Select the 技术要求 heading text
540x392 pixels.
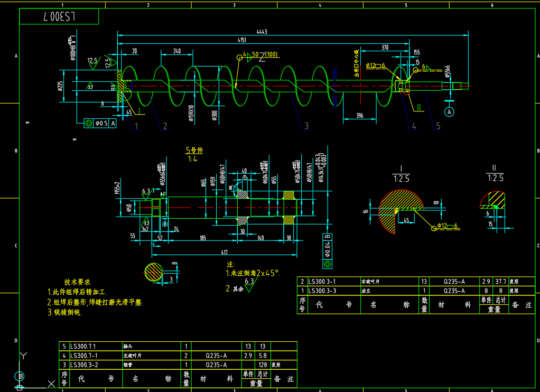click(77, 282)
